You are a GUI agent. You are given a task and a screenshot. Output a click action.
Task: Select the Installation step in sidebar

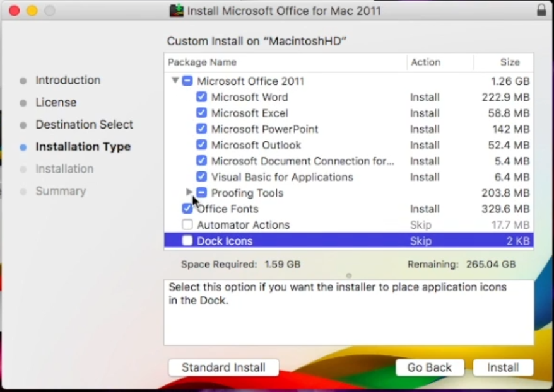point(64,169)
